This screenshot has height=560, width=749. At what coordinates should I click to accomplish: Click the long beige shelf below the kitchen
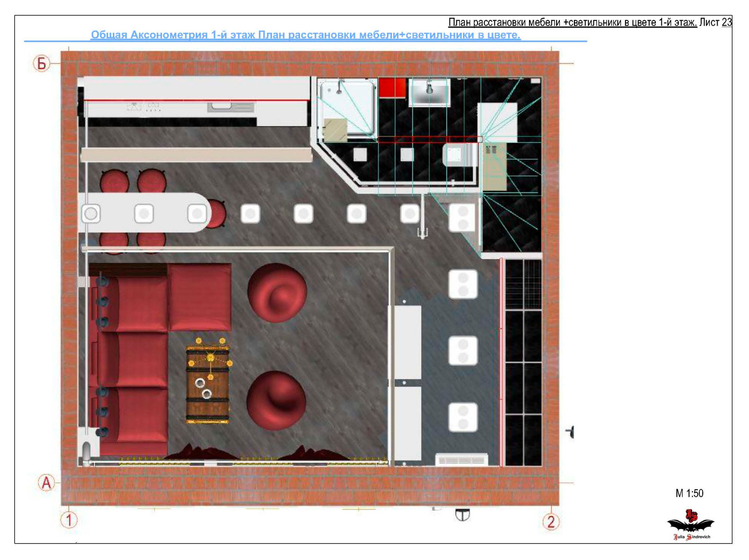pyautogui.click(x=196, y=155)
